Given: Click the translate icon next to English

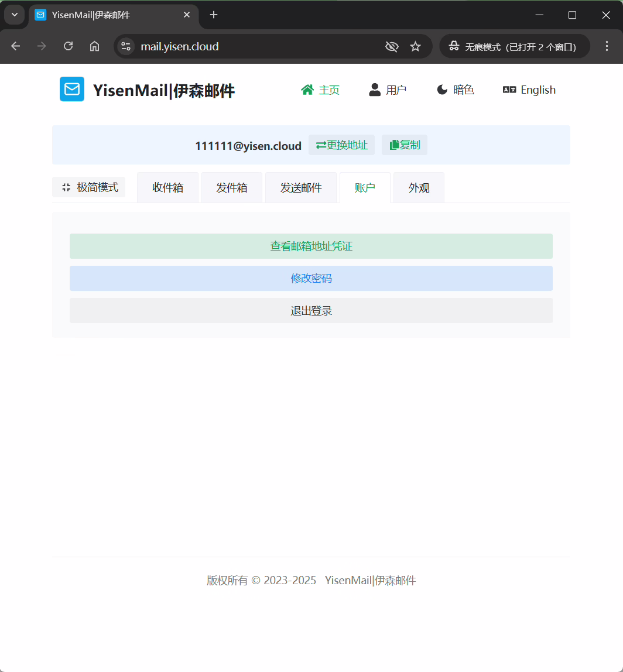Looking at the screenshot, I should point(508,90).
